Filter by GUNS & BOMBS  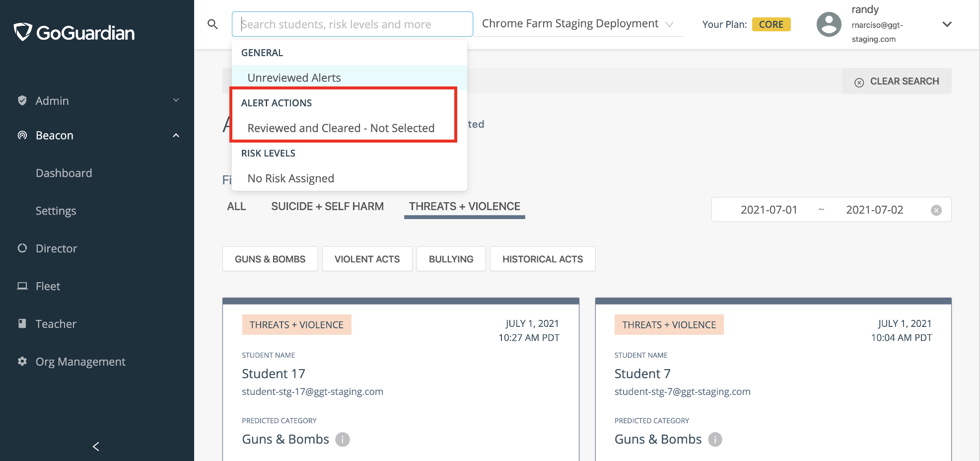[270, 259]
